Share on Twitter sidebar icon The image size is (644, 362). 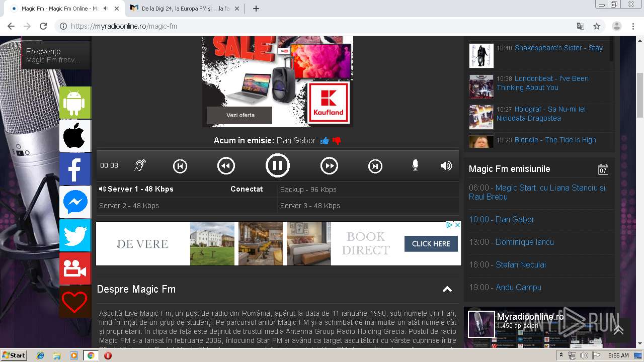pos(75,235)
